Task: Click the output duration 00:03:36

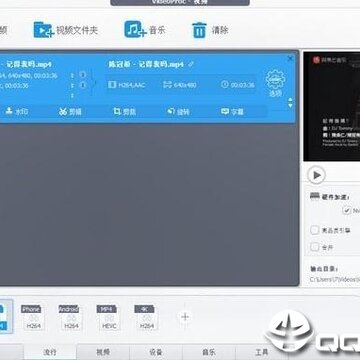Action: 238,85
